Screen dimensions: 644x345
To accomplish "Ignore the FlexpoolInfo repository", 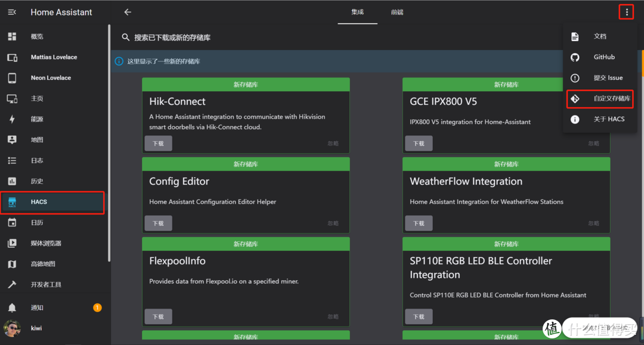I will pos(333,316).
